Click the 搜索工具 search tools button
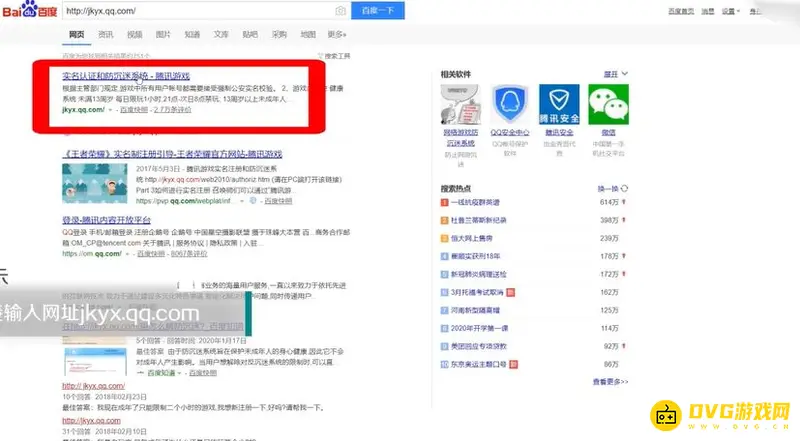 (337, 56)
